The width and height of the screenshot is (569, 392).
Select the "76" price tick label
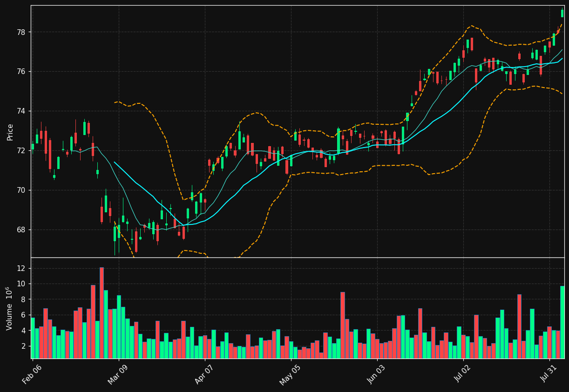22,72
